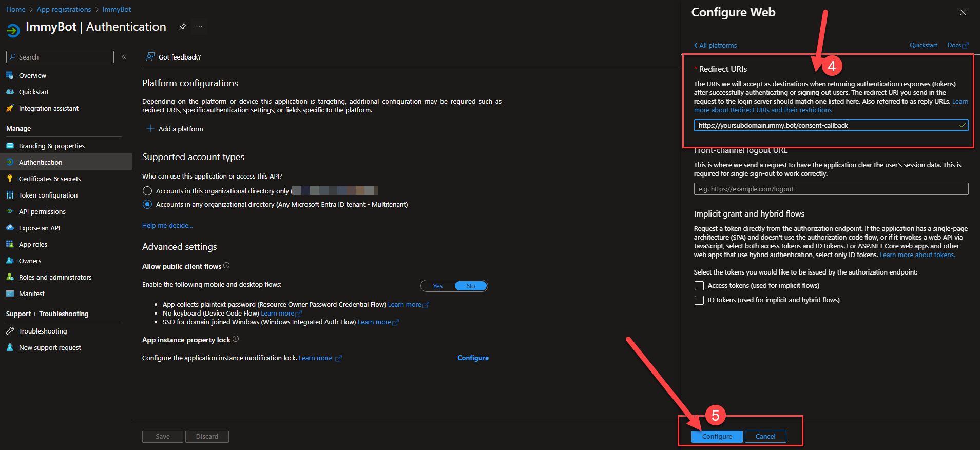Open the more options ellipsis by title
This screenshot has width=980, height=450.
click(x=199, y=27)
